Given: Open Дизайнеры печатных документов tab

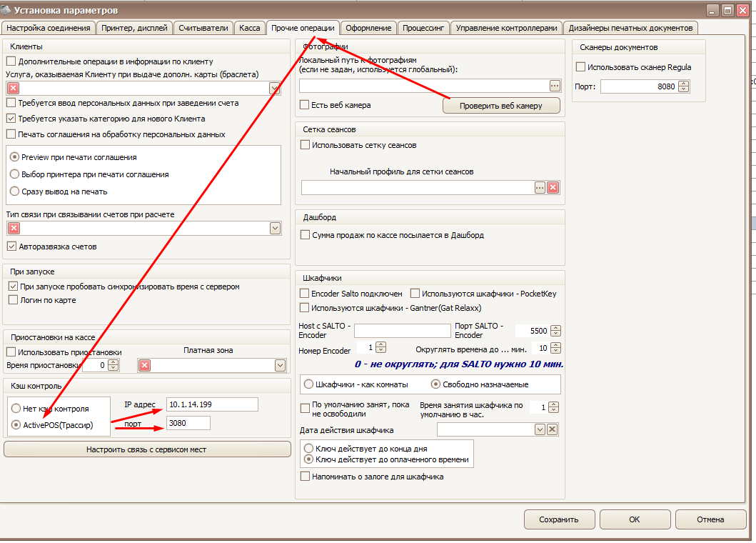Looking at the screenshot, I should pos(630,28).
